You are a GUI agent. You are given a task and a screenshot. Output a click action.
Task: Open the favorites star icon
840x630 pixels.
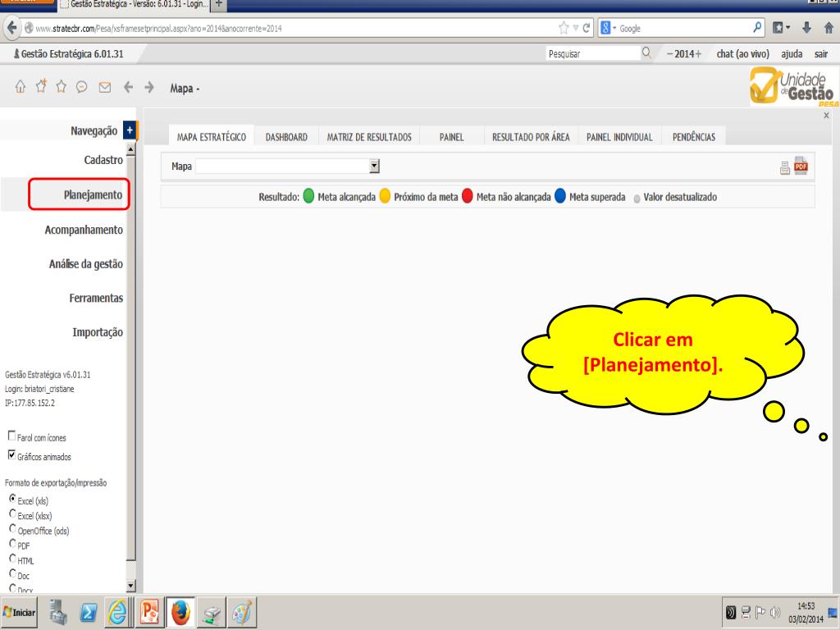pyautogui.click(x=61, y=87)
